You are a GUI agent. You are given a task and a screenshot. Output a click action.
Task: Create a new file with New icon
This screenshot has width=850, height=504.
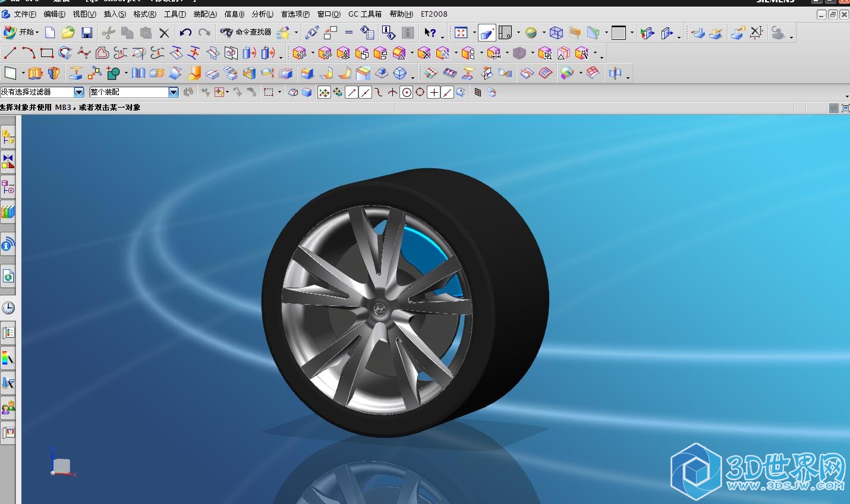point(50,33)
